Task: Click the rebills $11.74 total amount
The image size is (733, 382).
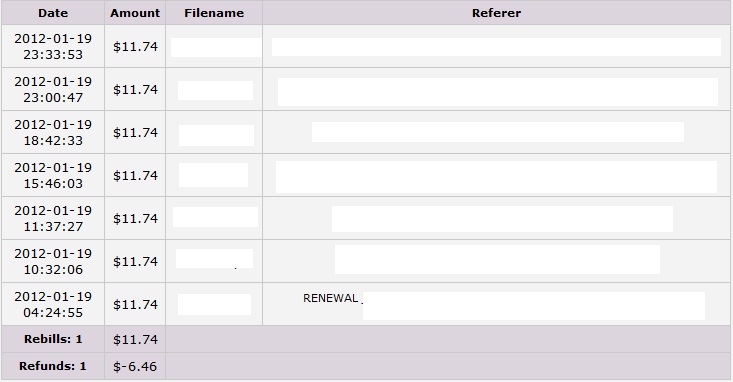Action: click(x=135, y=339)
